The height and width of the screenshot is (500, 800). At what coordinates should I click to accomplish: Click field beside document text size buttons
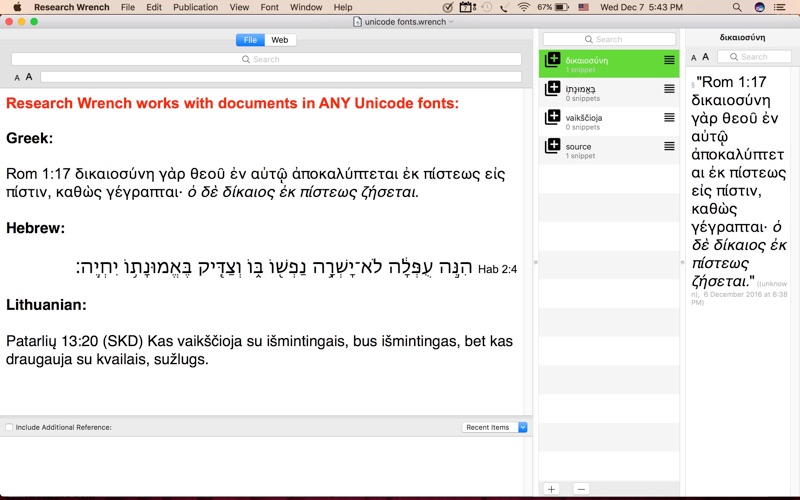coord(281,77)
